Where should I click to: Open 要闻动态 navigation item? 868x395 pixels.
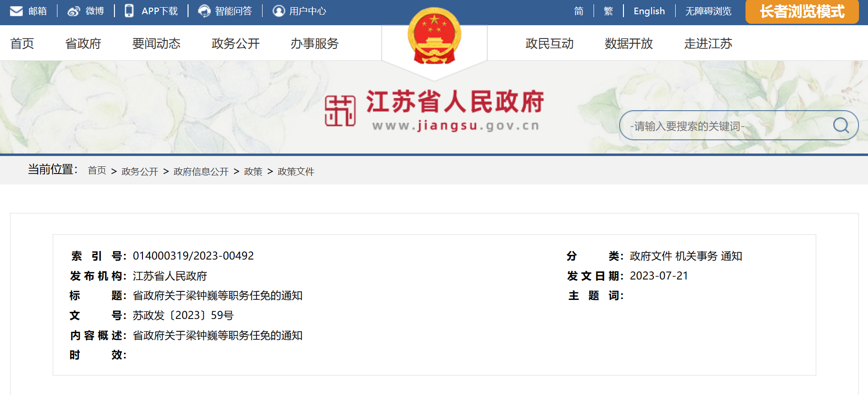coord(156,43)
